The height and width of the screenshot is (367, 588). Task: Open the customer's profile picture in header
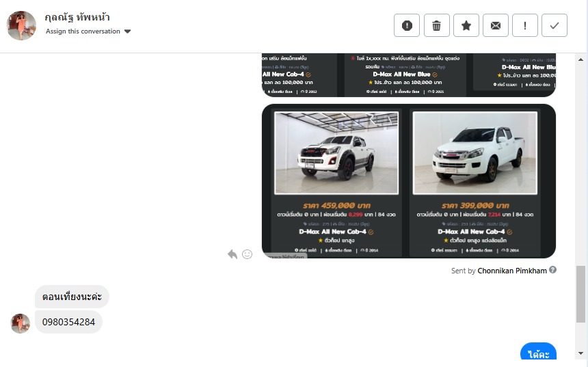click(21, 25)
